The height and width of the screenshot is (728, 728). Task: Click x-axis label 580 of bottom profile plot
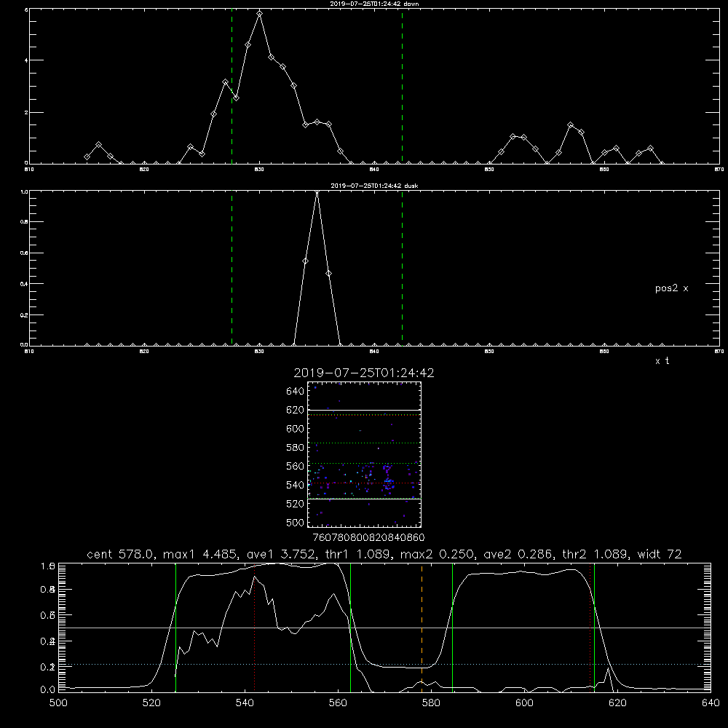point(431,703)
